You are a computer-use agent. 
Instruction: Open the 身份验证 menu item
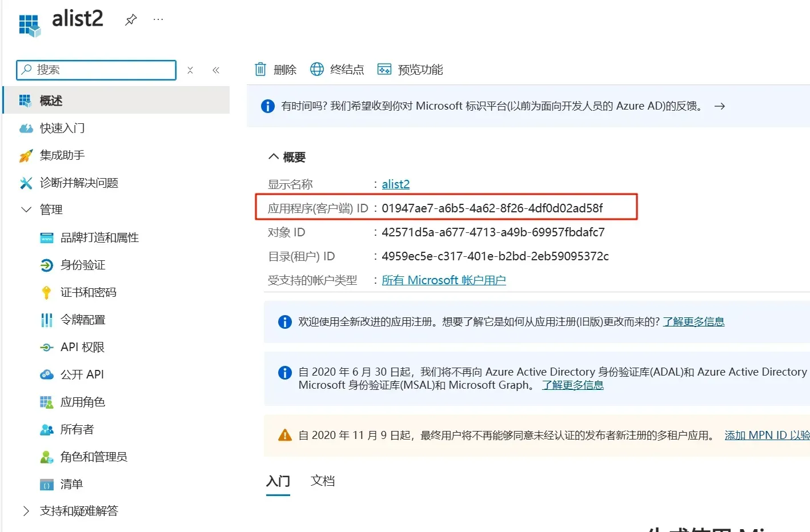click(x=83, y=265)
